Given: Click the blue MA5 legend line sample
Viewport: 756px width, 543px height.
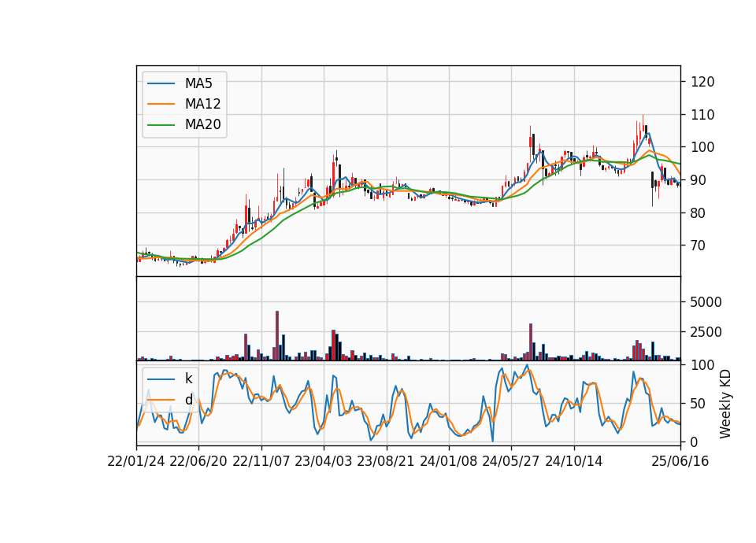Looking at the screenshot, I should click(x=161, y=83).
